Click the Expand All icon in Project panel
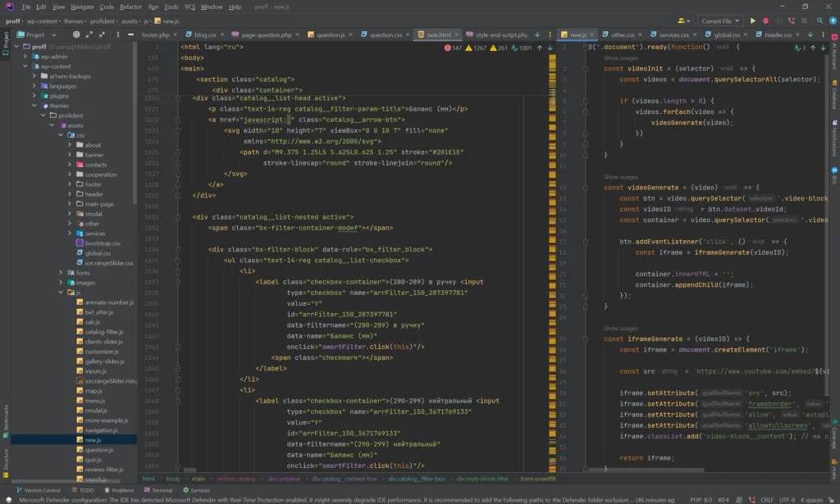Image resolution: width=840 pixels, height=504 pixels. point(89,35)
